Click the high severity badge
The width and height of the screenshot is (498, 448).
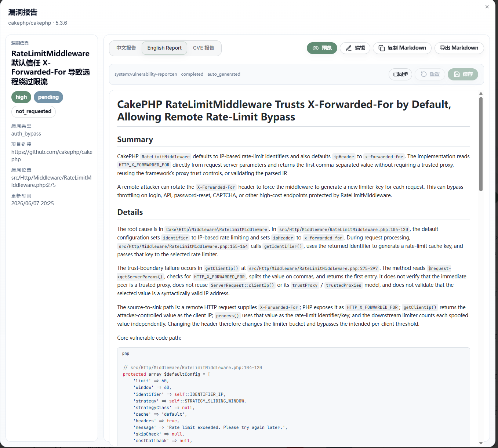click(21, 97)
